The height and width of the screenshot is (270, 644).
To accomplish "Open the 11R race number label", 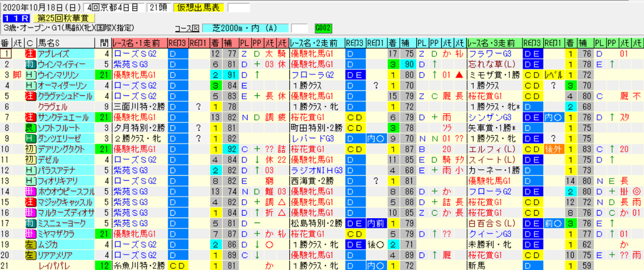I will (16, 18).
